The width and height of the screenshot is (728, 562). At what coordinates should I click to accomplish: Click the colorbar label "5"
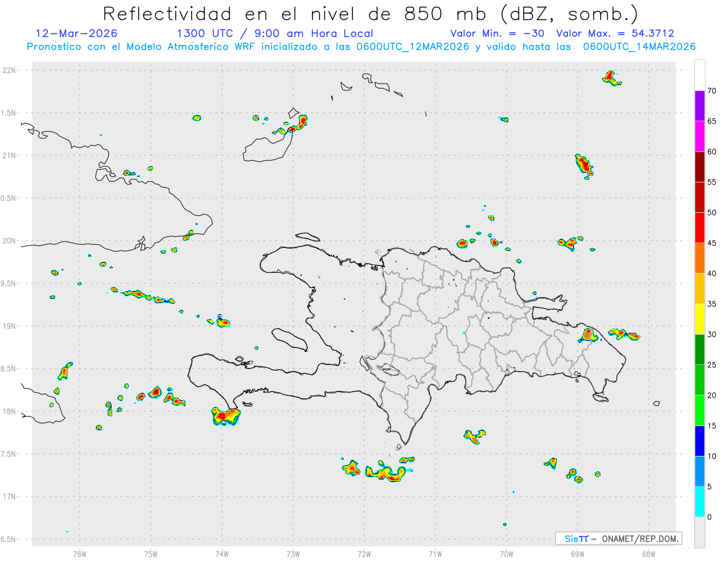(709, 487)
